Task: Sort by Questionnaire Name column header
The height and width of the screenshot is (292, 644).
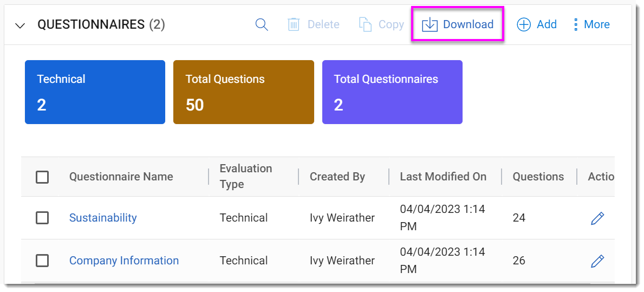Action: coord(121,177)
